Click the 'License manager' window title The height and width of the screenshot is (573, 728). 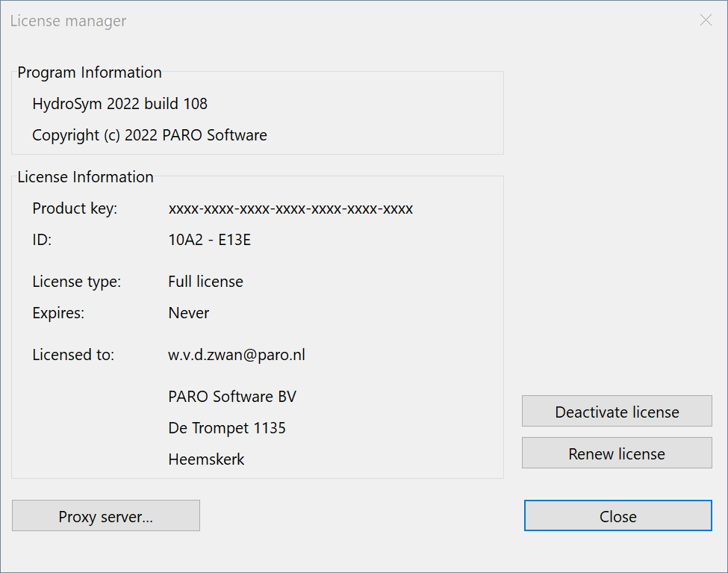point(68,21)
